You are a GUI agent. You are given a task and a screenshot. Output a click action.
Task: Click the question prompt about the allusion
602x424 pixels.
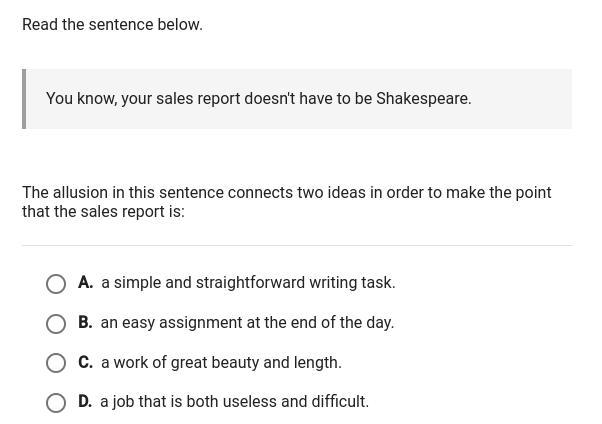286,202
